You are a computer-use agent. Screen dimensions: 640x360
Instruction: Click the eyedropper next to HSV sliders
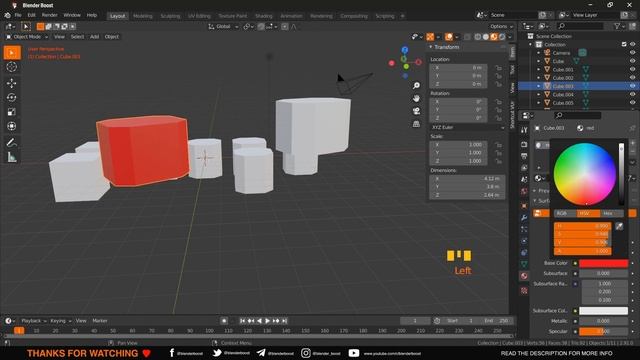click(x=619, y=227)
